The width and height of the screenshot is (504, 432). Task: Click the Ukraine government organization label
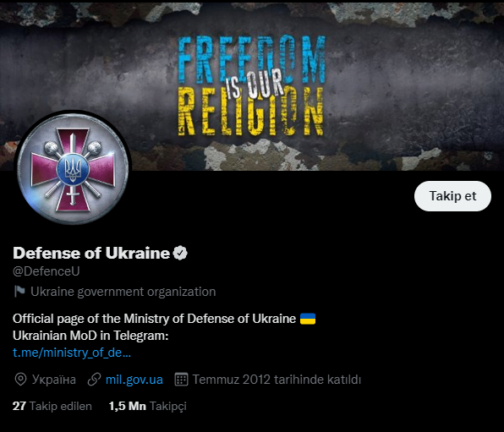tap(123, 292)
